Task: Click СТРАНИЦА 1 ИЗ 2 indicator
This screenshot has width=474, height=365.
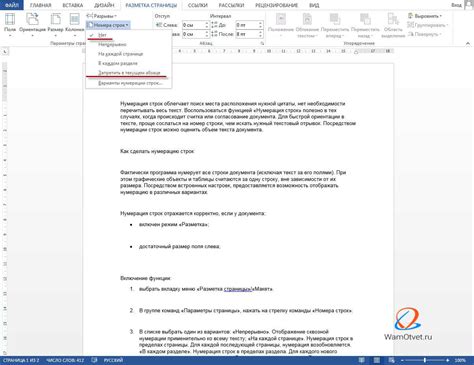Action: tap(21, 360)
